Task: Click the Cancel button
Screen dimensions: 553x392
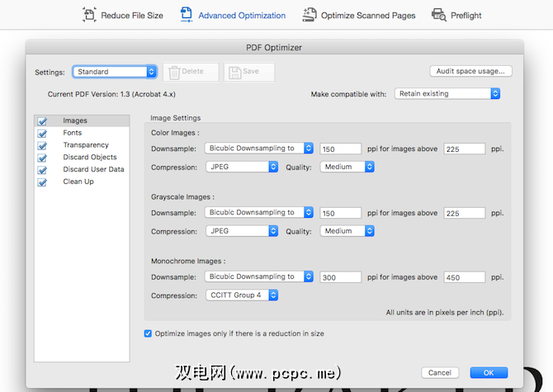Action: [x=439, y=373]
